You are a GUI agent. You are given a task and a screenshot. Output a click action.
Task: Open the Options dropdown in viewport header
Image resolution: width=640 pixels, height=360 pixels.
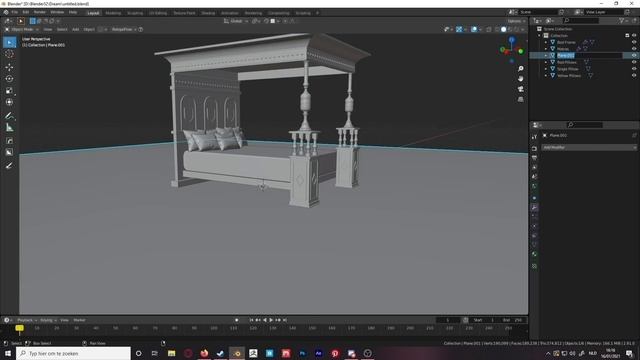(516, 21)
